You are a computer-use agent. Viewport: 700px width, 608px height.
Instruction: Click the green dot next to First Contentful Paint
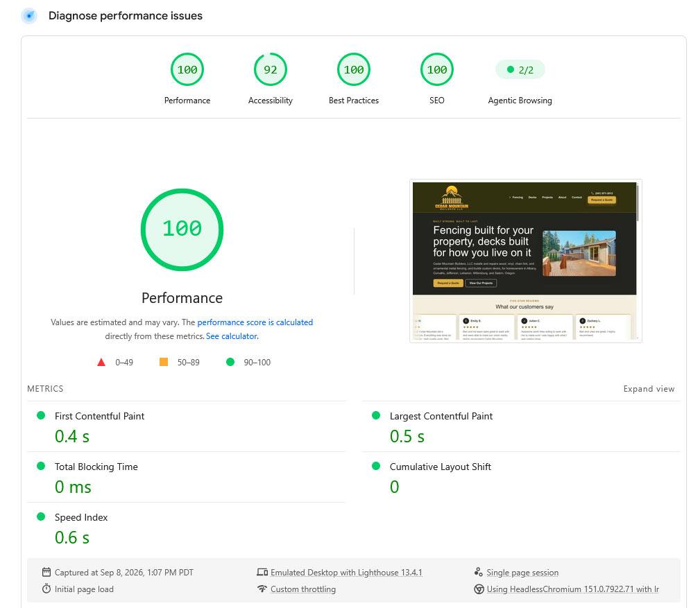41,415
